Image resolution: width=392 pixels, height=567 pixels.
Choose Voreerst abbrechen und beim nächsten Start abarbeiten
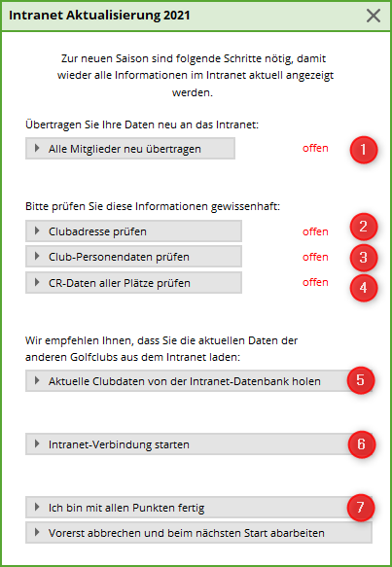click(198, 532)
